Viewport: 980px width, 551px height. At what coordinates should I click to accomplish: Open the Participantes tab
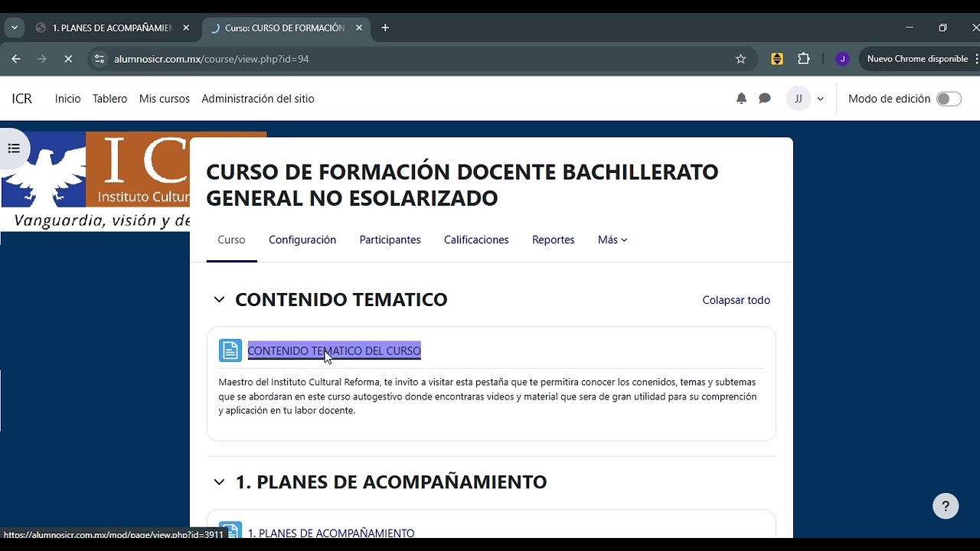point(390,240)
